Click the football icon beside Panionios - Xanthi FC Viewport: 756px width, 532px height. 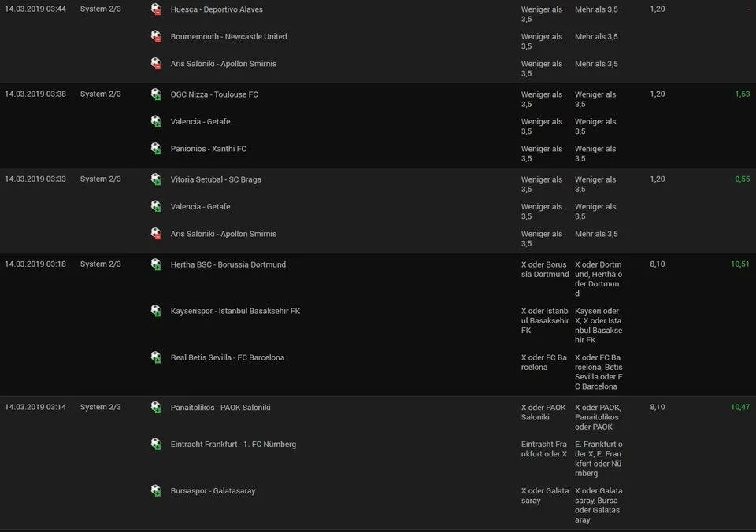(x=155, y=149)
